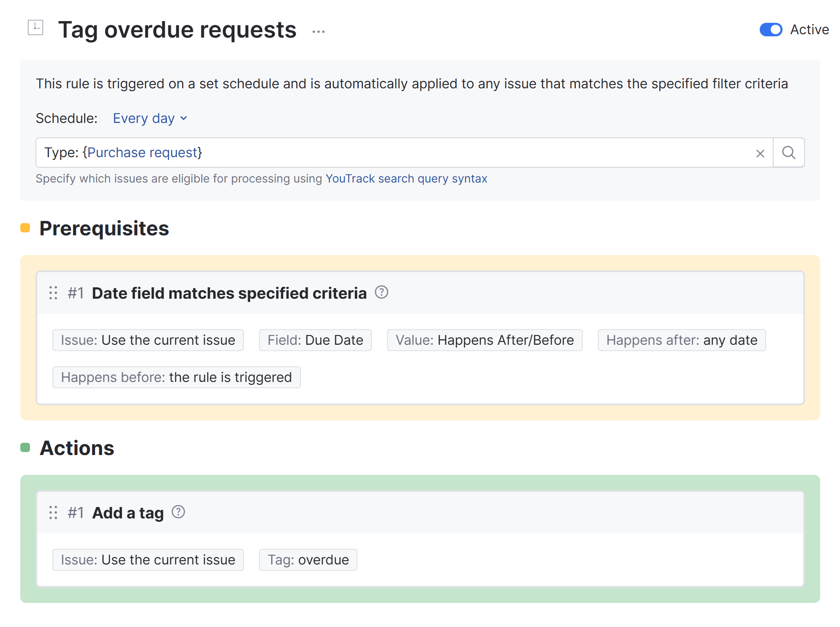
Task: Open help icon next to Add a tag
Action: click(x=178, y=512)
